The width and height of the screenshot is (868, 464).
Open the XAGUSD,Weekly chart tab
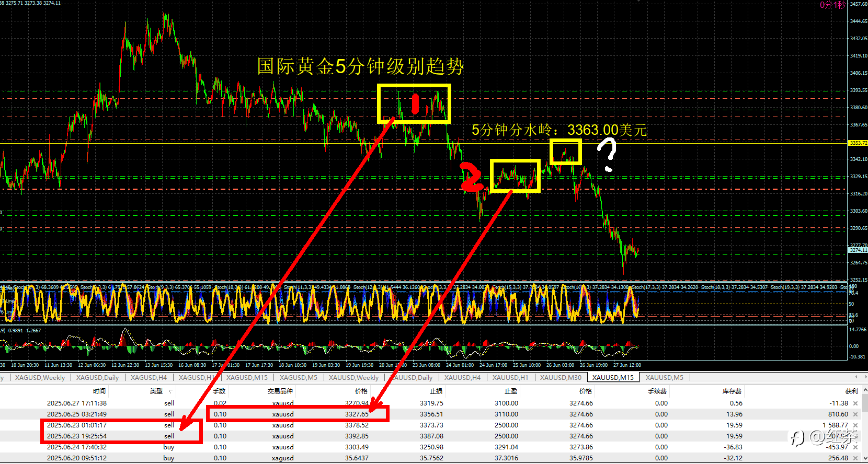[40, 377]
